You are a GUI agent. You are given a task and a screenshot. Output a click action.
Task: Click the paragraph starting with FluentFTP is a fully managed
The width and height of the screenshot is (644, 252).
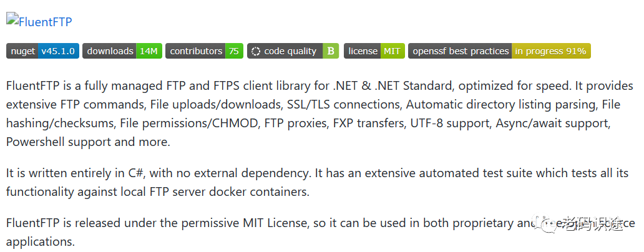pyautogui.click(x=312, y=114)
